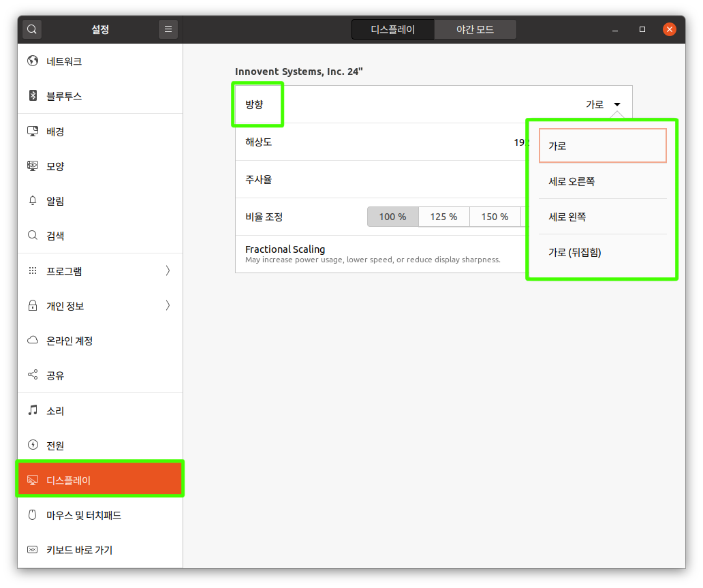Click the background monitor icon
The image size is (703, 588).
point(33,131)
